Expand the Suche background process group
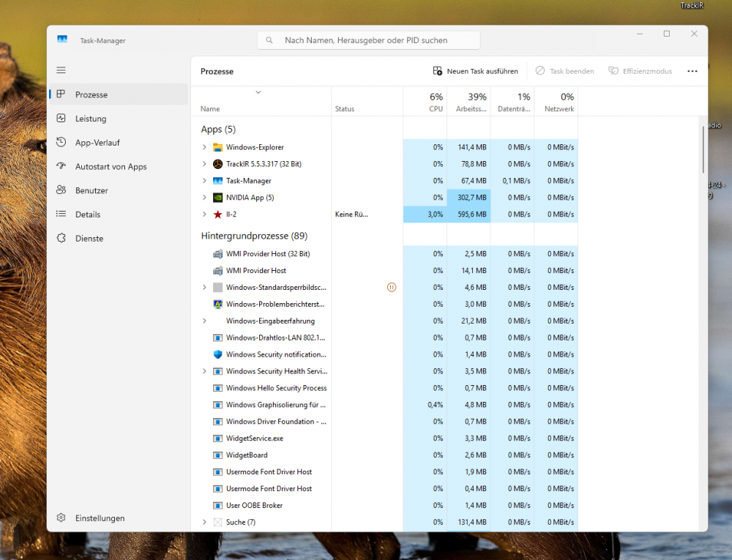 [x=204, y=522]
